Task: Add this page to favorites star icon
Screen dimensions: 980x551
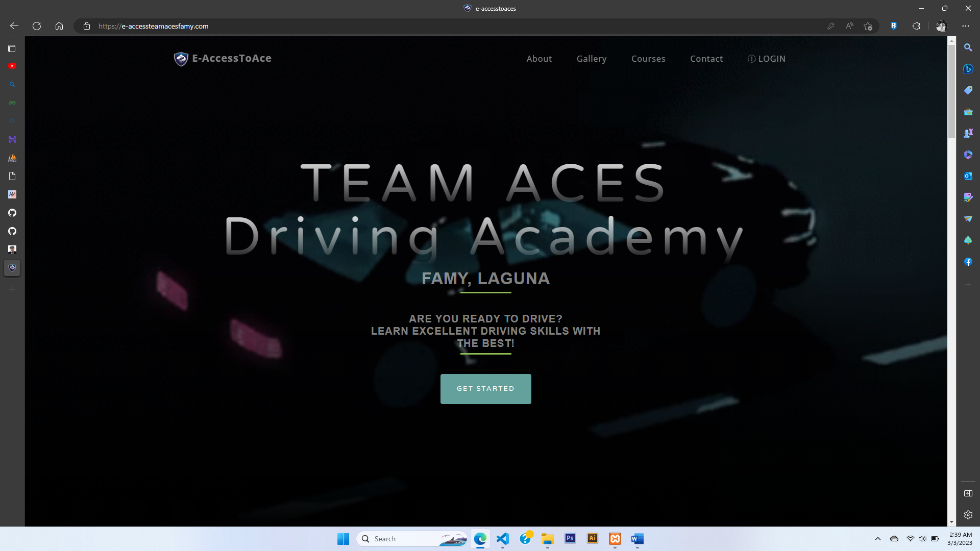Action: coord(868,26)
